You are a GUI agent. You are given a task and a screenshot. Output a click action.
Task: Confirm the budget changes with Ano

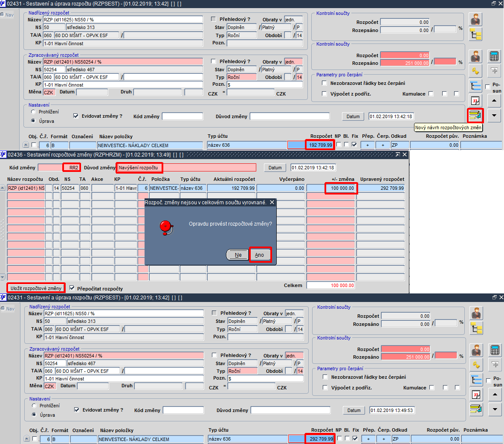coord(260,255)
